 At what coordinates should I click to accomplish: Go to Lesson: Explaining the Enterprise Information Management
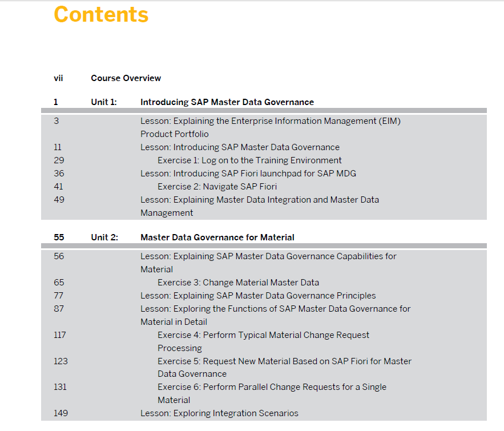[271, 128]
